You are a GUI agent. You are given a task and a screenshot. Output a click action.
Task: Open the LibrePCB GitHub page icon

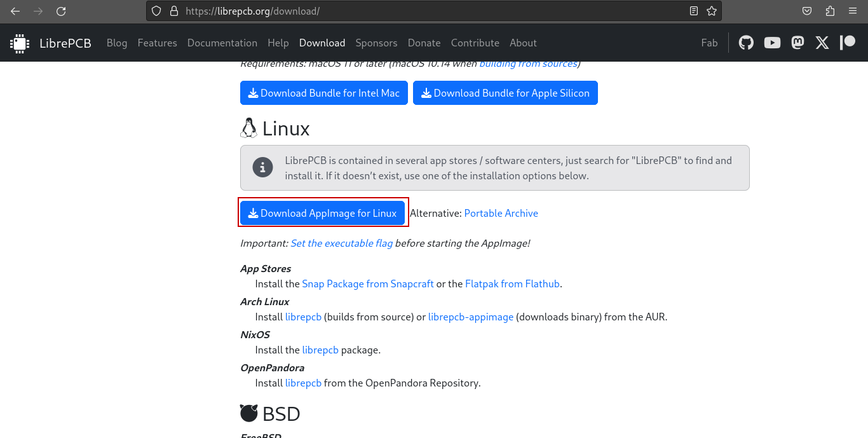click(x=746, y=43)
